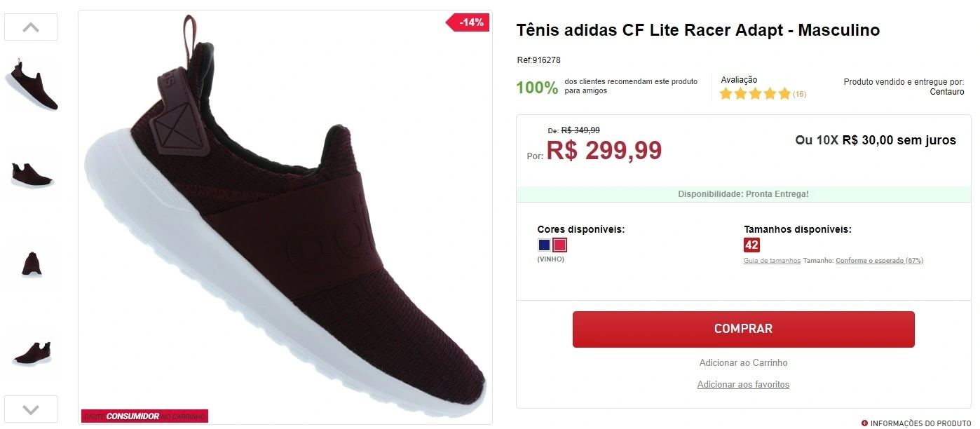
Task: Select the navy blue color option
Action: [x=543, y=244]
